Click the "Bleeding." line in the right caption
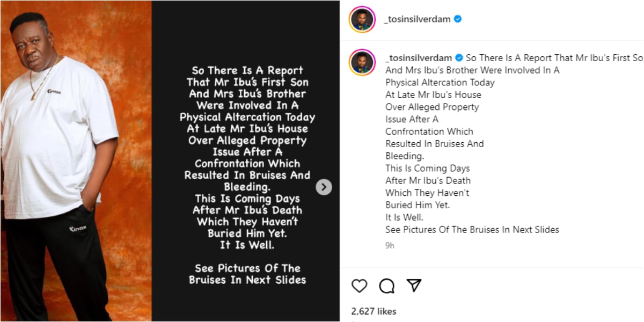 point(405,156)
